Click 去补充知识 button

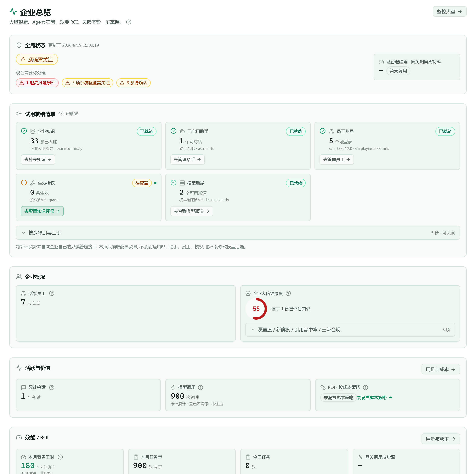(x=38, y=159)
